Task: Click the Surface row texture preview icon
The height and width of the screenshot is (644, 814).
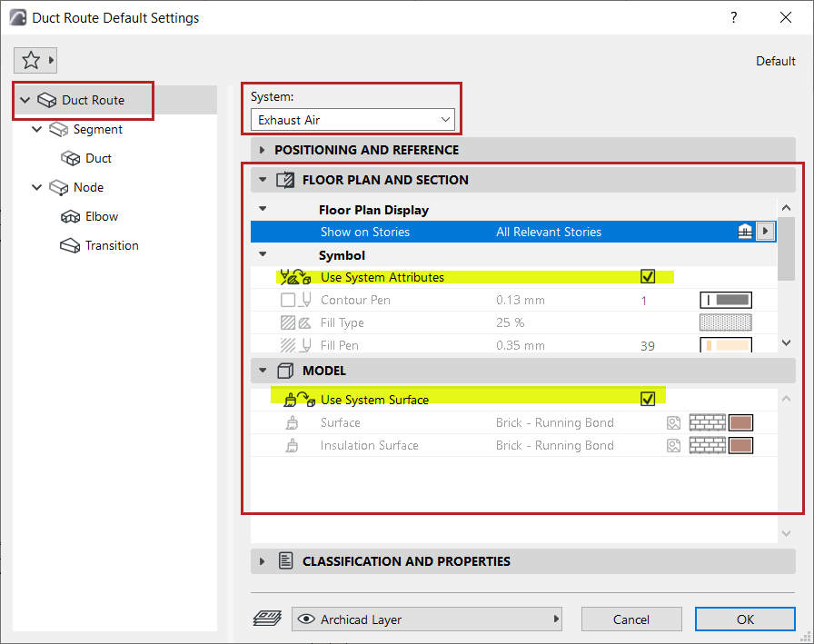Action: point(673,423)
